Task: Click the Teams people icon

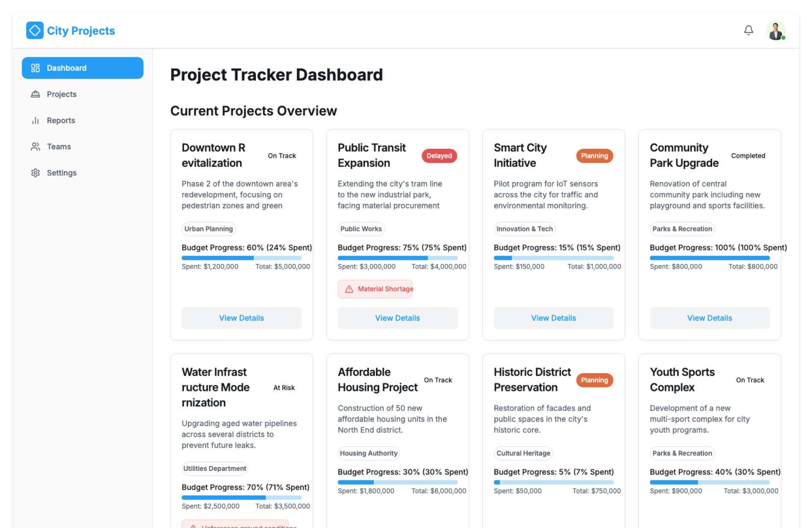Action: [36, 147]
